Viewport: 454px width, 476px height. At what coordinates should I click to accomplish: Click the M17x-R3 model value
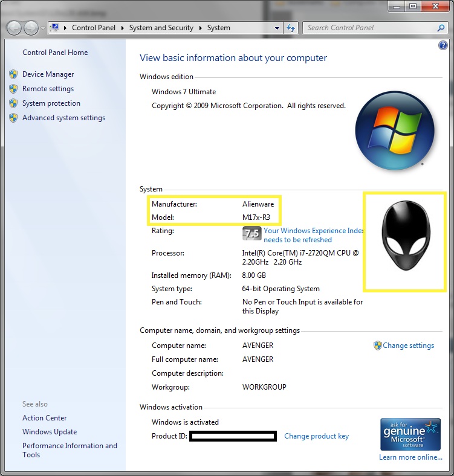click(256, 217)
